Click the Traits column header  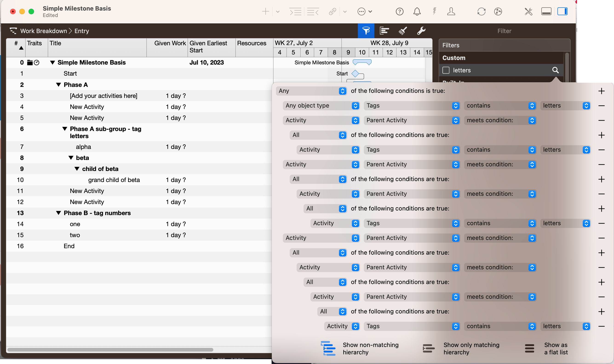[37, 47]
